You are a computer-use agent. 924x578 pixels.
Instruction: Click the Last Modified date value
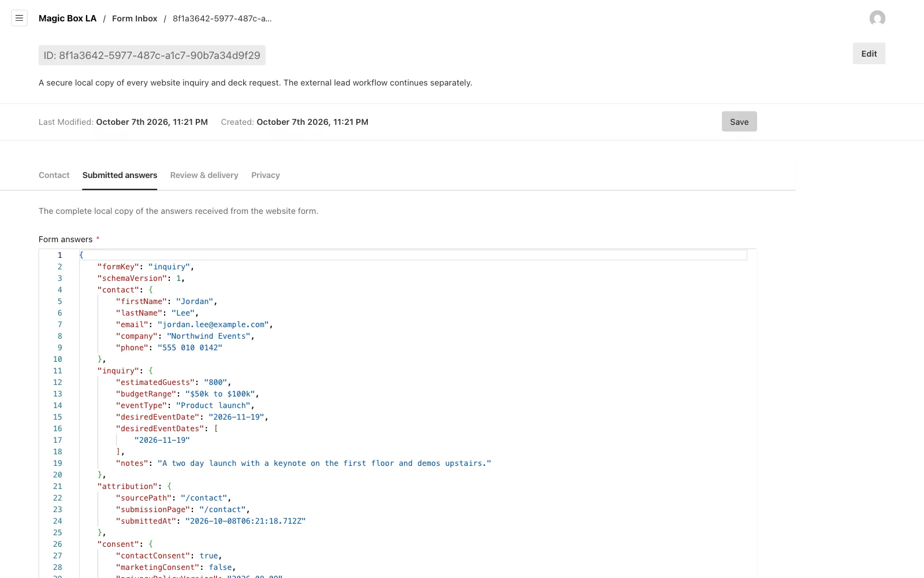[x=152, y=122]
